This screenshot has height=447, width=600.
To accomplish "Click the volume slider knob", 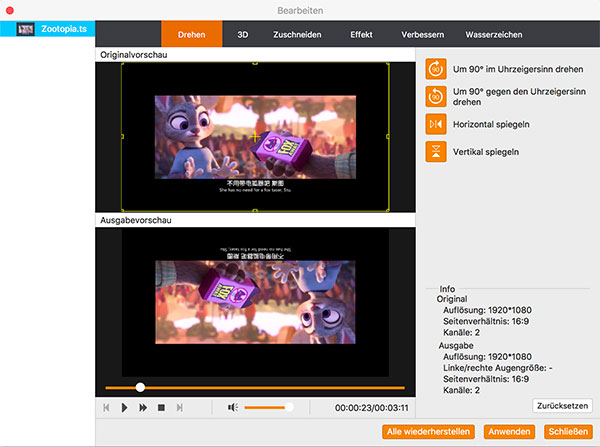I will click(x=289, y=407).
